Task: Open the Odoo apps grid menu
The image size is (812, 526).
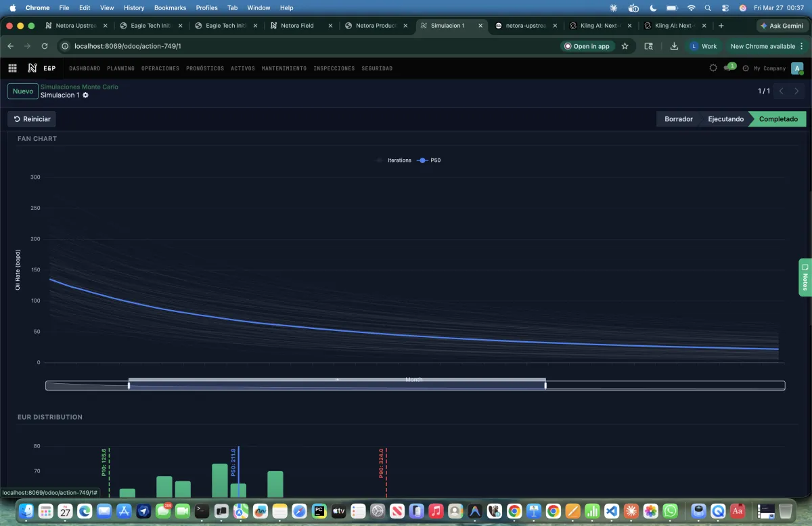Action: pos(12,68)
